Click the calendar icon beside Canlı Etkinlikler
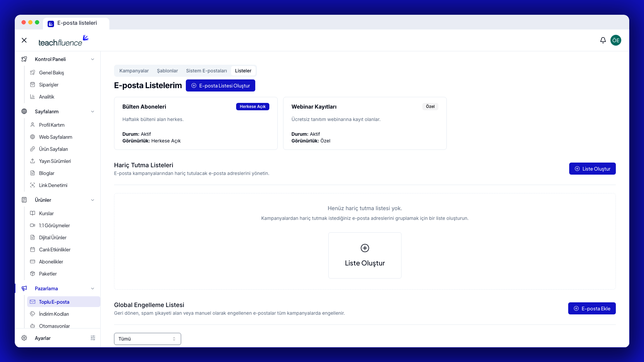The height and width of the screenshot is (362, 644). click(33, 250)
